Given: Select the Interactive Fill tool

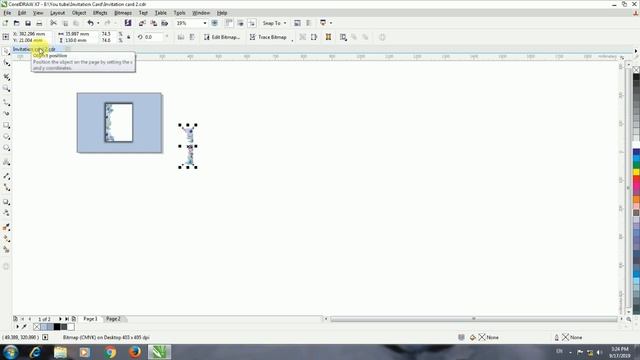Looking at the screenshot, I should 6,238.
